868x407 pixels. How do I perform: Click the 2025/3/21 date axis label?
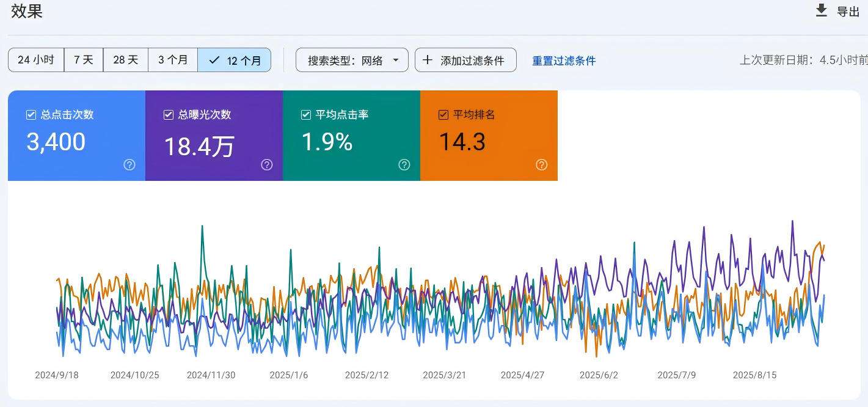(444, 375)
